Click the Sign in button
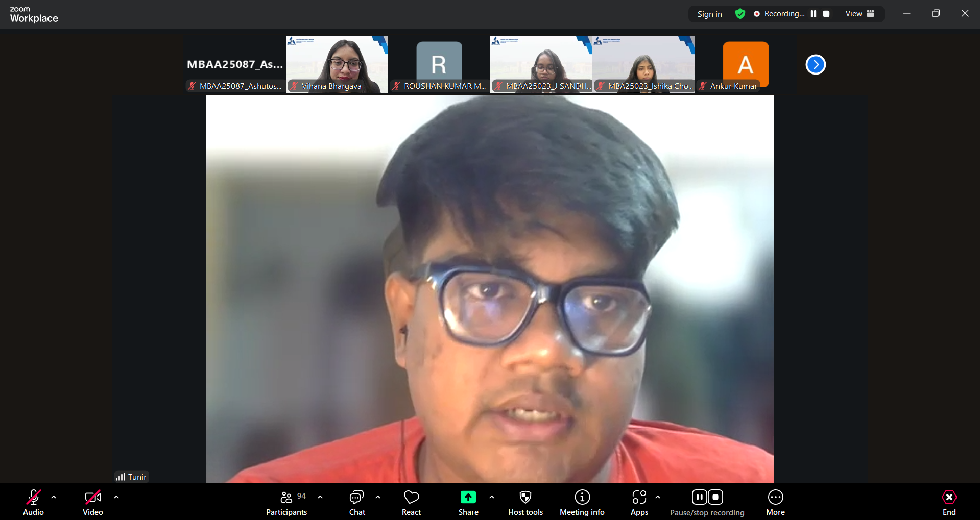The height and width of the screenshot is (520, 980). click(710, 14)
